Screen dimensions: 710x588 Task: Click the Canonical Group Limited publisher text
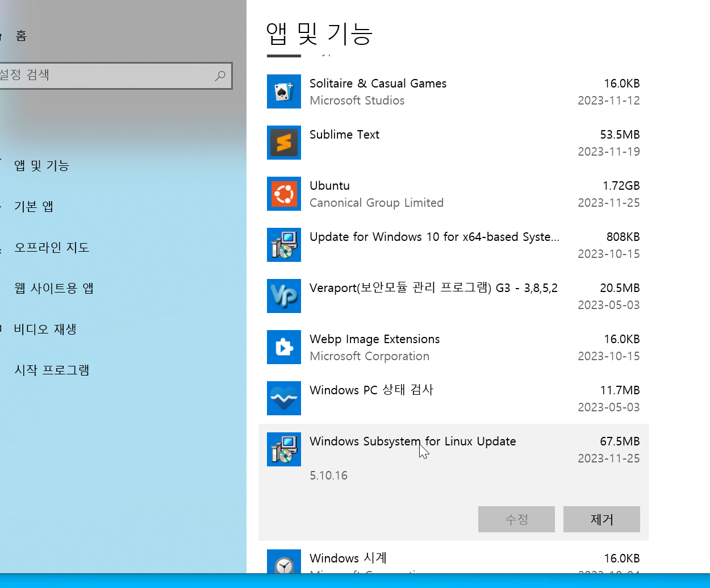[377, 203]
